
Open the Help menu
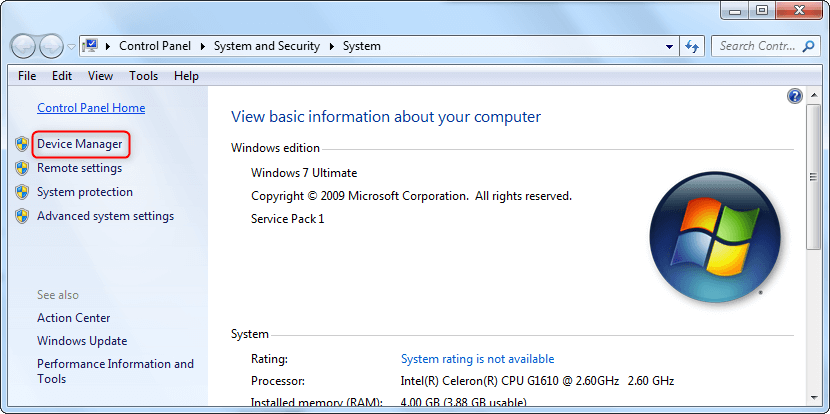186,76
